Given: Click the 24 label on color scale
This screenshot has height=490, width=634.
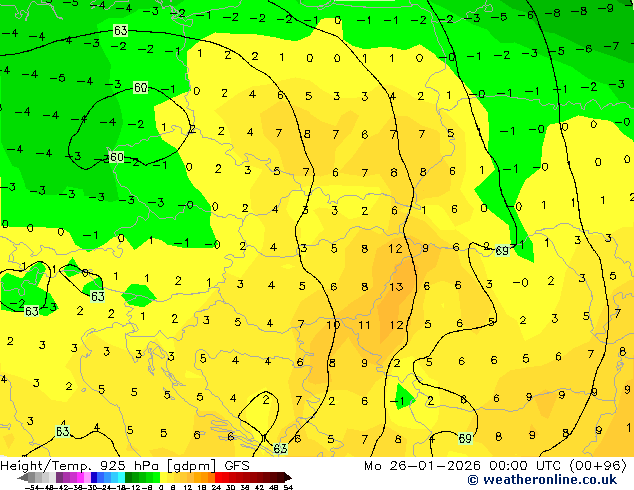Looking at the screenshot, I should click(216, 488).
